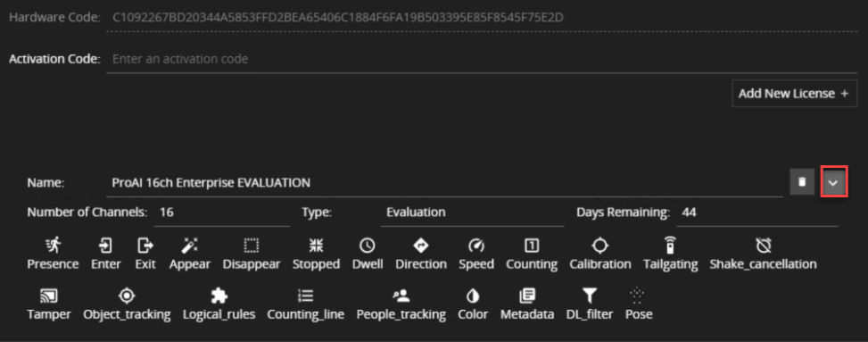Viewport: 868px width, 342px height.
Task: Select the Tailgating feature icon
Action: 670,245
